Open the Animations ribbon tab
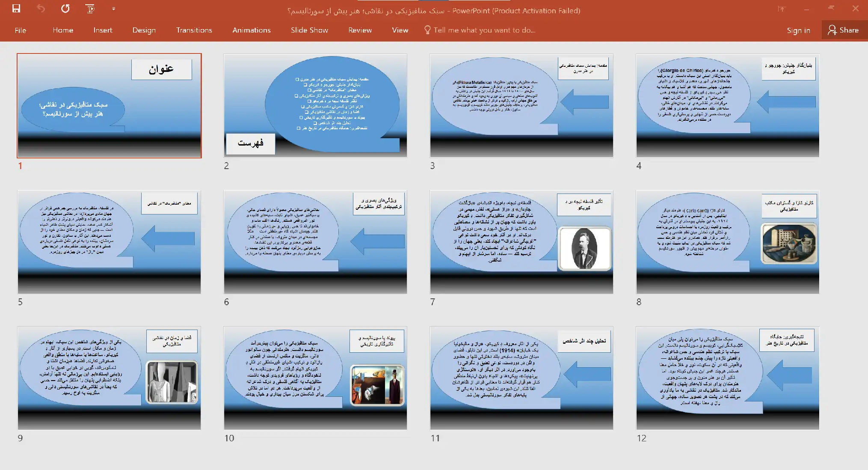 pos(251,30)
